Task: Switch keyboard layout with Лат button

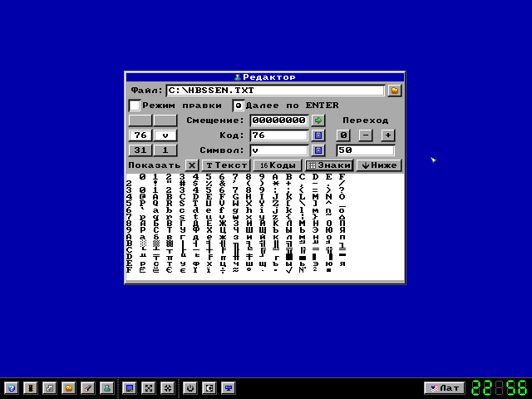Action: click(444, 388)
